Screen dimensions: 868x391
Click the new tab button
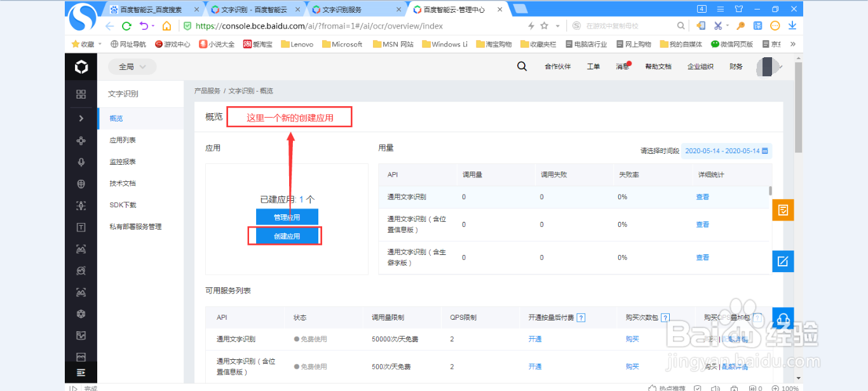520,9
